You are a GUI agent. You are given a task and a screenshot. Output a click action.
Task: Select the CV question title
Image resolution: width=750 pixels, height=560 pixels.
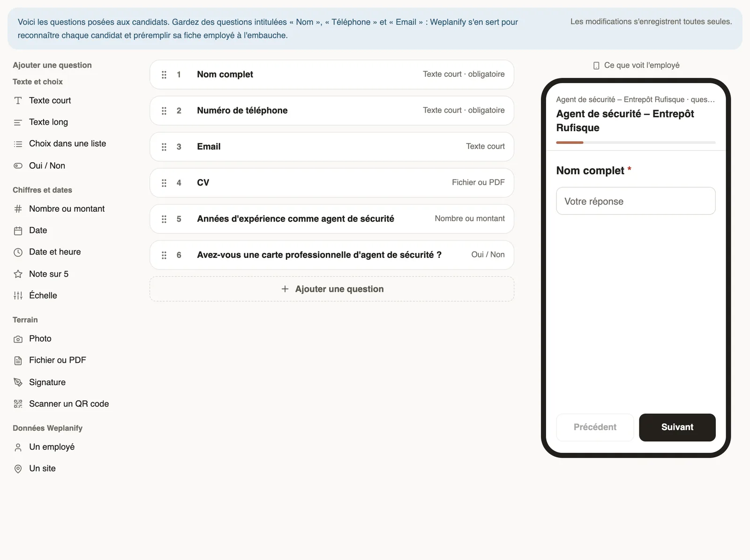(203, 182)
